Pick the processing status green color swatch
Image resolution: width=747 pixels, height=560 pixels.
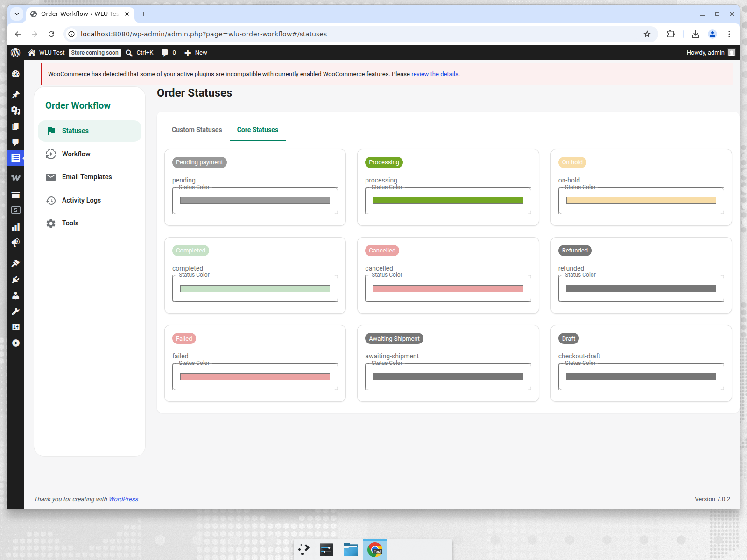point(448,201)
